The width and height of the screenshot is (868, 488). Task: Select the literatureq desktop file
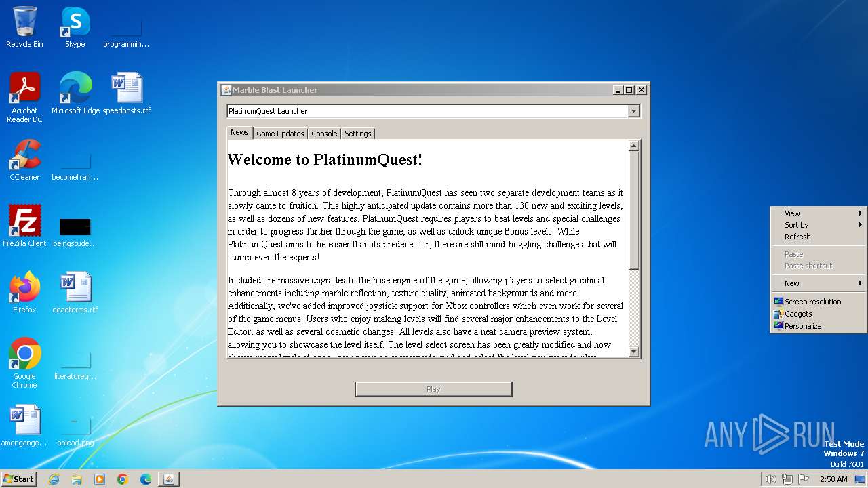click(75, 366)
